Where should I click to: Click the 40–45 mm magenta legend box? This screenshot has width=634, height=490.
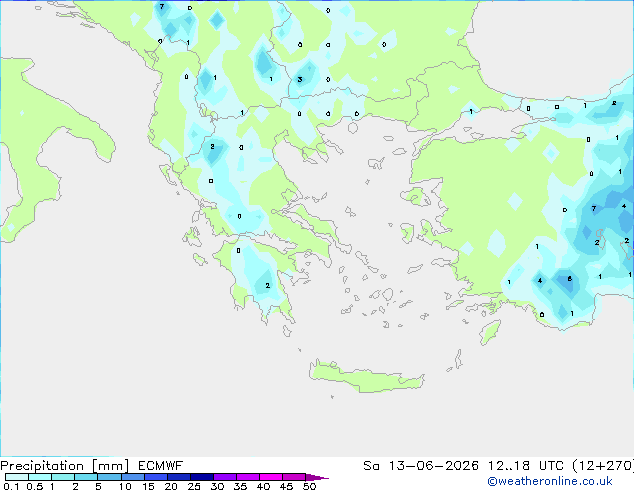tap(271, 477)
